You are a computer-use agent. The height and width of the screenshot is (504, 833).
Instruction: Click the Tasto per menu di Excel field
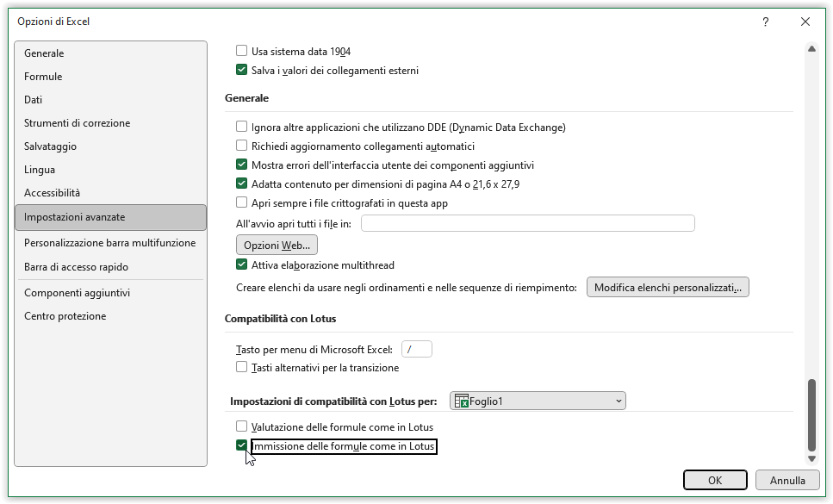click(x=417, y=349)
